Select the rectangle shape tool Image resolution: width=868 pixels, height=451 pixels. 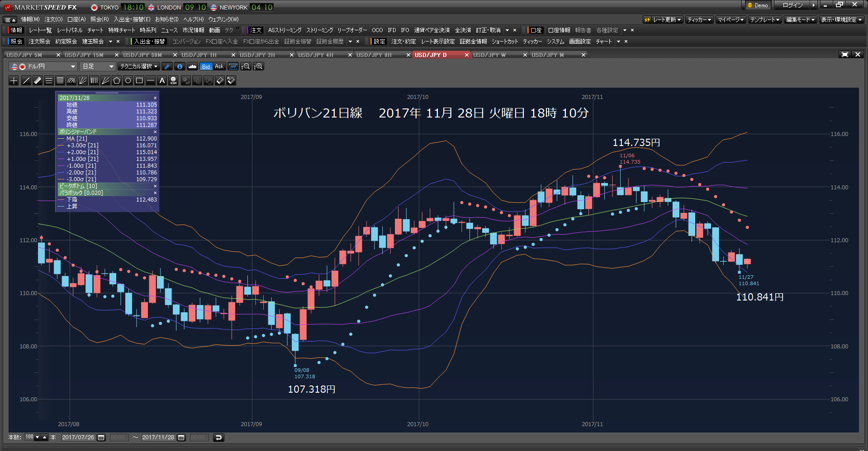coord(139,80)
